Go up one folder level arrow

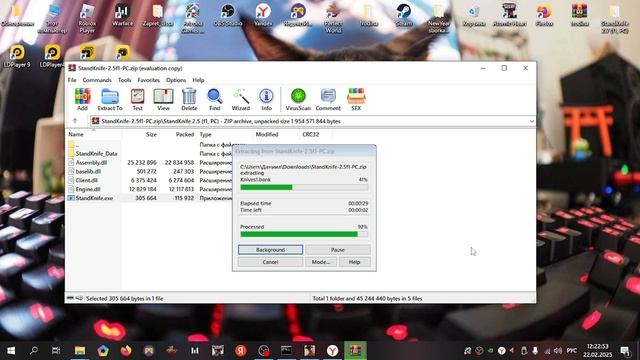pyautogui.click(x=75, y=121)
